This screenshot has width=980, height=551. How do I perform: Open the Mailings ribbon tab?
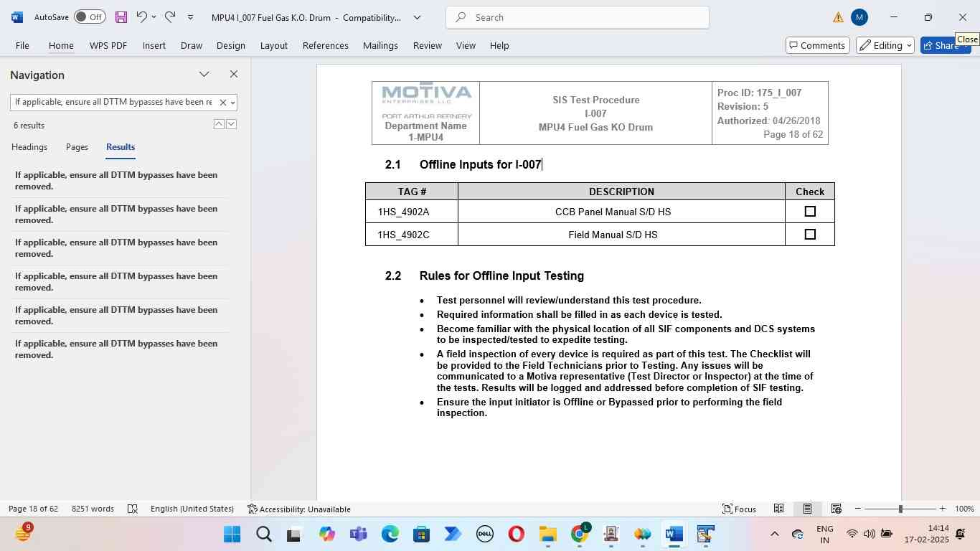point(380,45)
